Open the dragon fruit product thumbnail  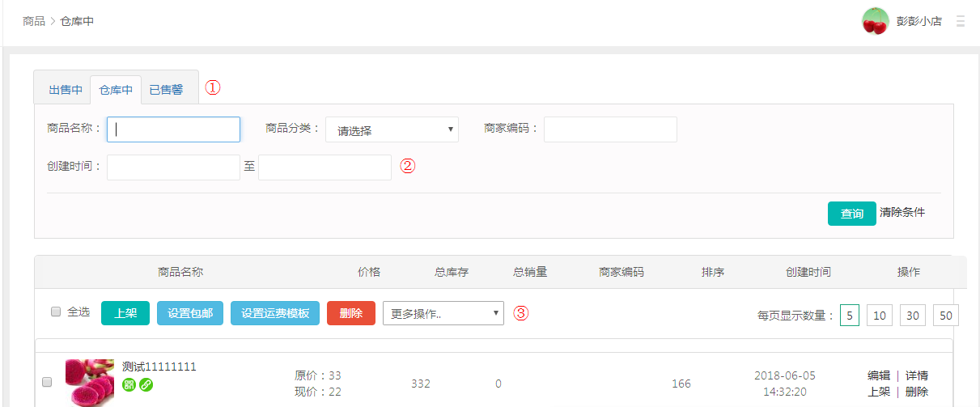point(90,382)
